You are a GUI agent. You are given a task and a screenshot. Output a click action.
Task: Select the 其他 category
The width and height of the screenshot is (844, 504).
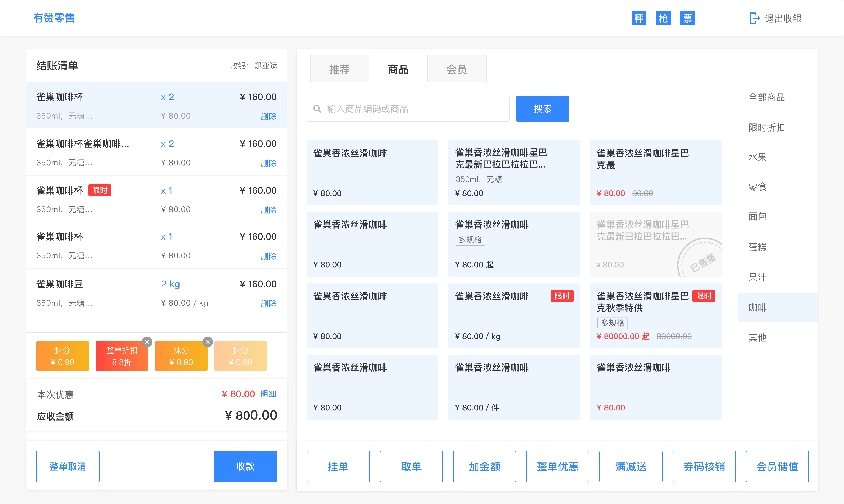tap(757, 337)
